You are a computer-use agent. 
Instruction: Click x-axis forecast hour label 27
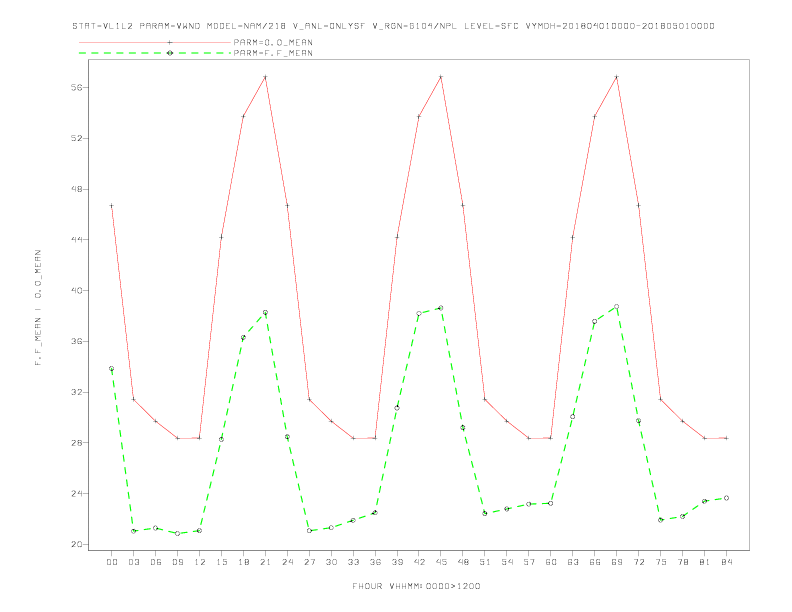click(x=309, y=562)
